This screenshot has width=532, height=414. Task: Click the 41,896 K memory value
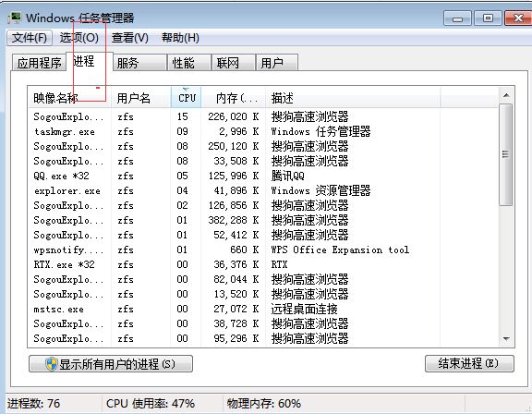coord(236,190)
